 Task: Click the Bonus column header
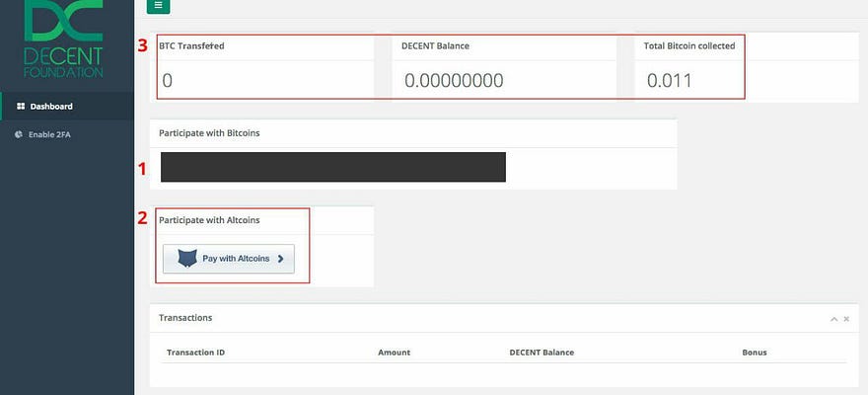755,353
